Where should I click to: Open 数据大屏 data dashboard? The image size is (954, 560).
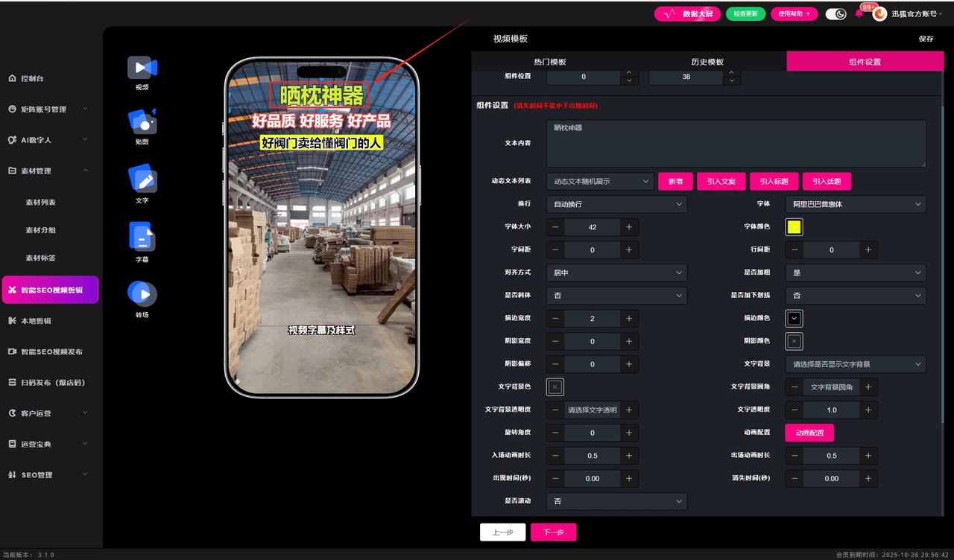(x=686, y=13)
